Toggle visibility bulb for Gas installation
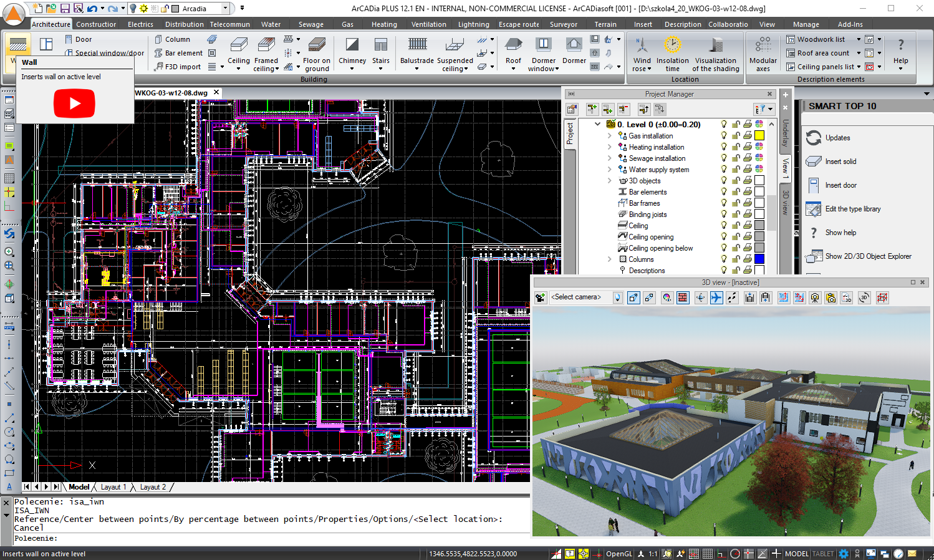This screenshot has height=560, width=934. [723, 135]
